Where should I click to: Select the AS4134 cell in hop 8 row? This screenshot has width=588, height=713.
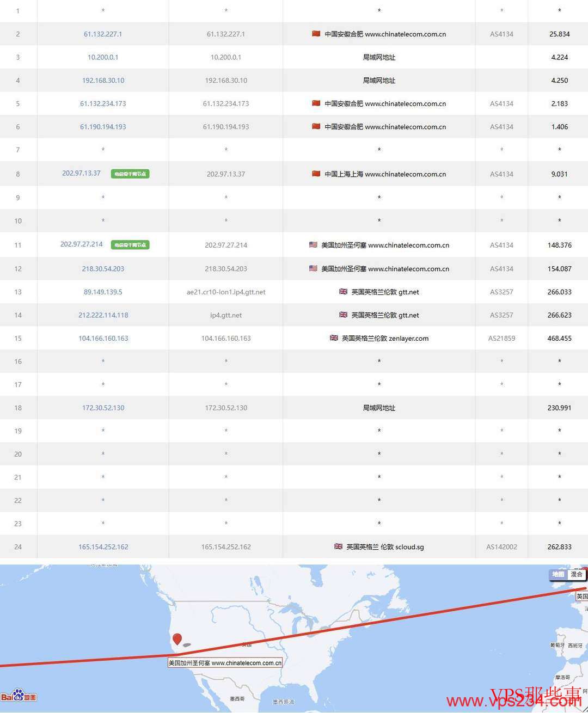click(x=501, y=174)
